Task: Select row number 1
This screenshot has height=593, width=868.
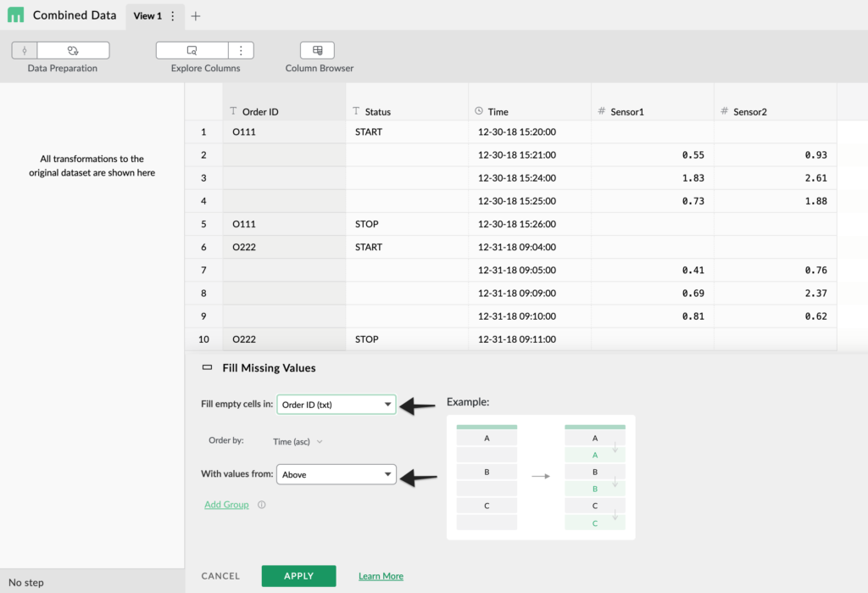Action: [x=203, y=131]
